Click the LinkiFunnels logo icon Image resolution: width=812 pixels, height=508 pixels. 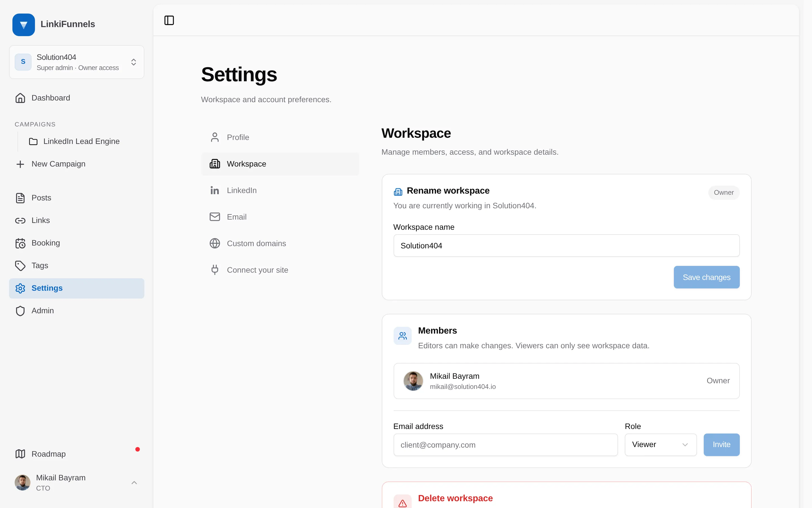point(23,25)
